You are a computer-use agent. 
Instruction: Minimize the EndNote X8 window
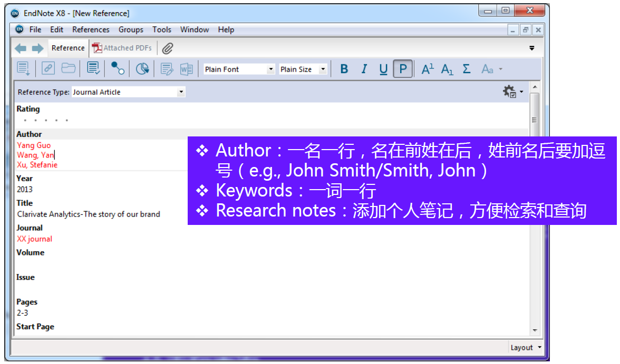click(x=488, y=11)
